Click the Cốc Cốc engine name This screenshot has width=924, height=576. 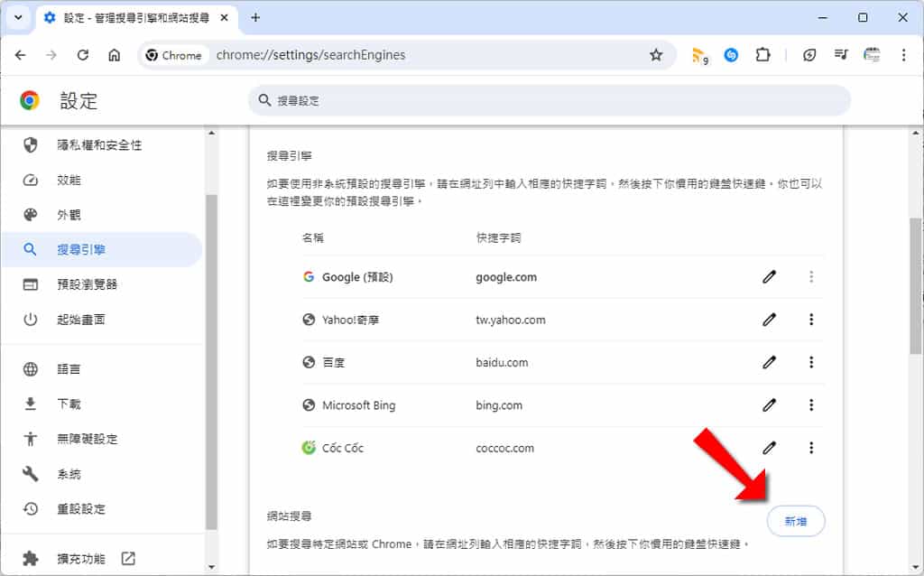(x=343, y=448)
